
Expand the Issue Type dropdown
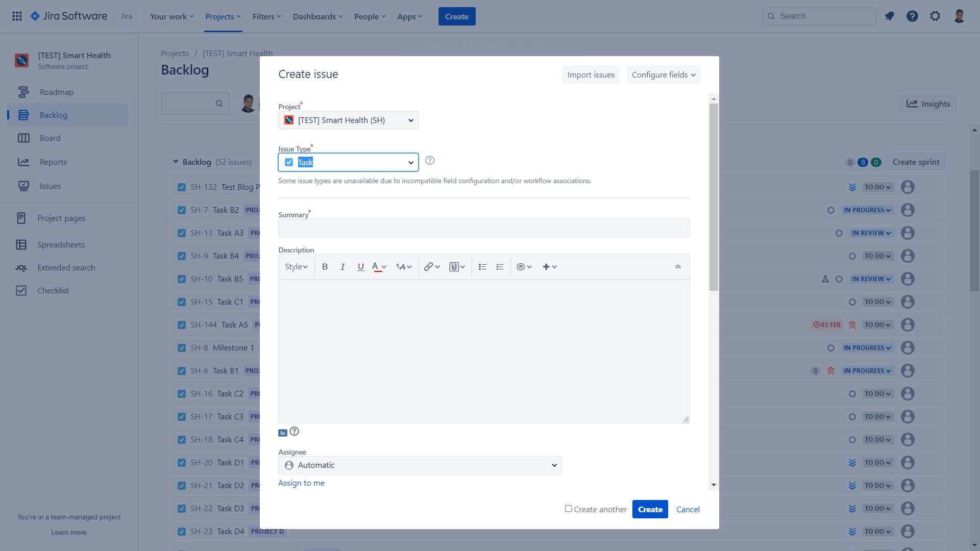tap(410, 162)
